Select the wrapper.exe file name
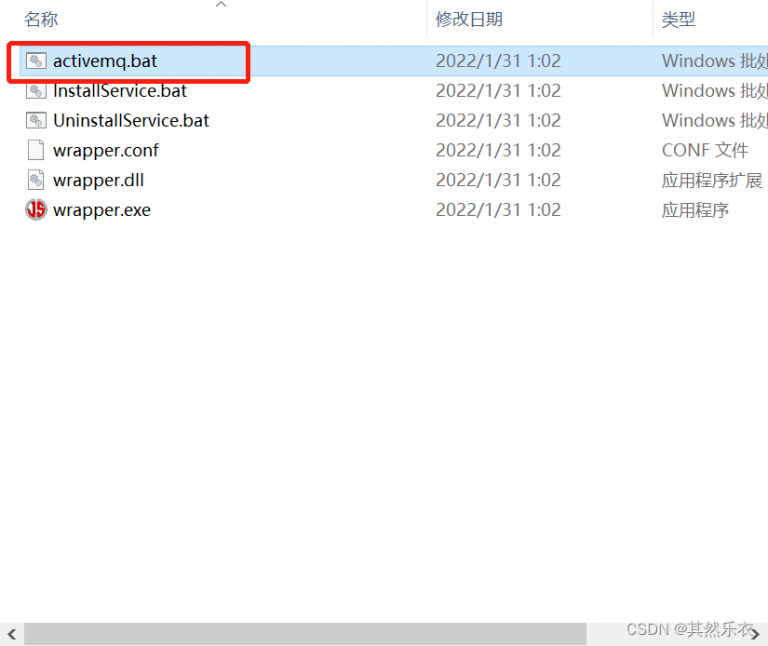 [101, 210]
